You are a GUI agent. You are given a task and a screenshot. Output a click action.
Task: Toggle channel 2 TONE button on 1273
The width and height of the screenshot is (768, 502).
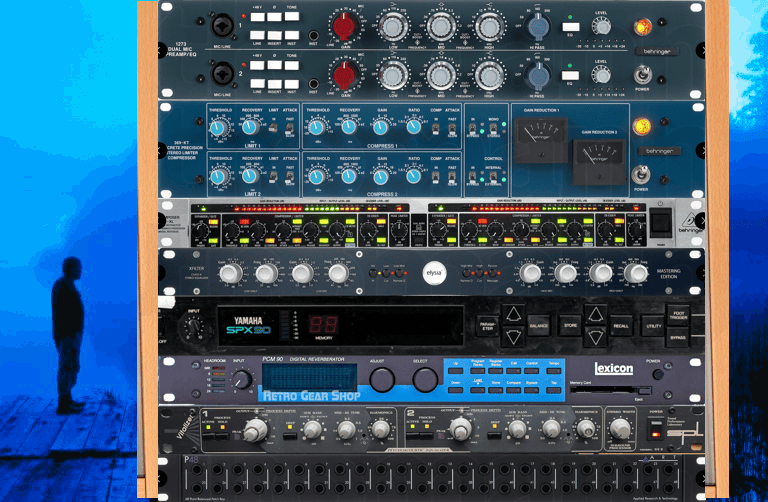pos(292,65)
